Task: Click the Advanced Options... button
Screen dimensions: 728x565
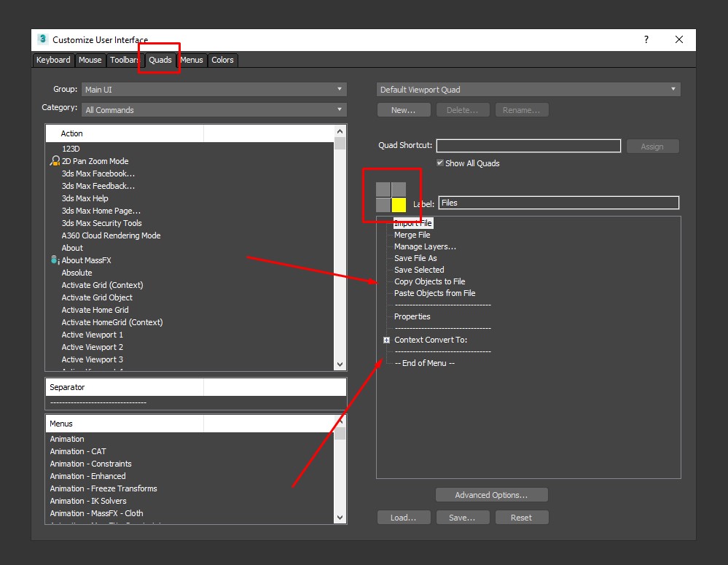Action: point(491,495)
